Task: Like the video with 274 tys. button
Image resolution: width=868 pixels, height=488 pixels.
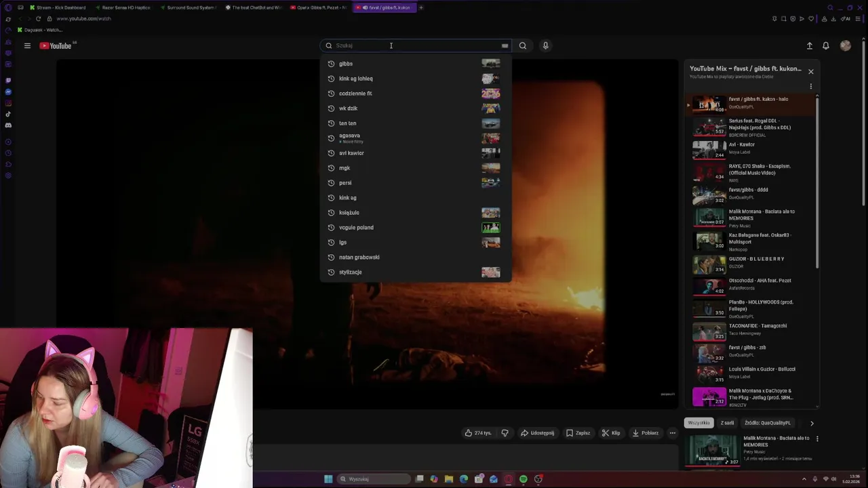Action: click(478, 433)
